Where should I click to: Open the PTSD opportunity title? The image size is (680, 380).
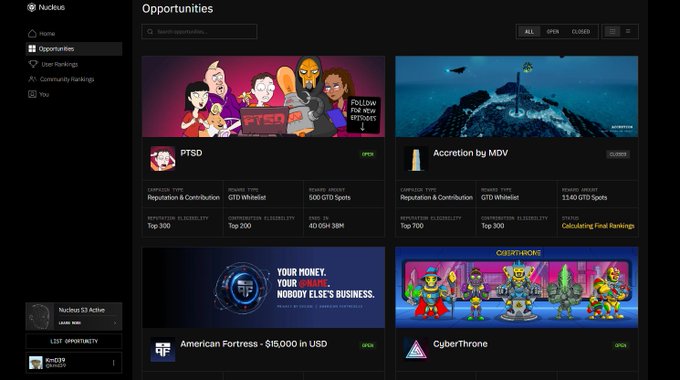pyautogui.click(x=191, y=153)
